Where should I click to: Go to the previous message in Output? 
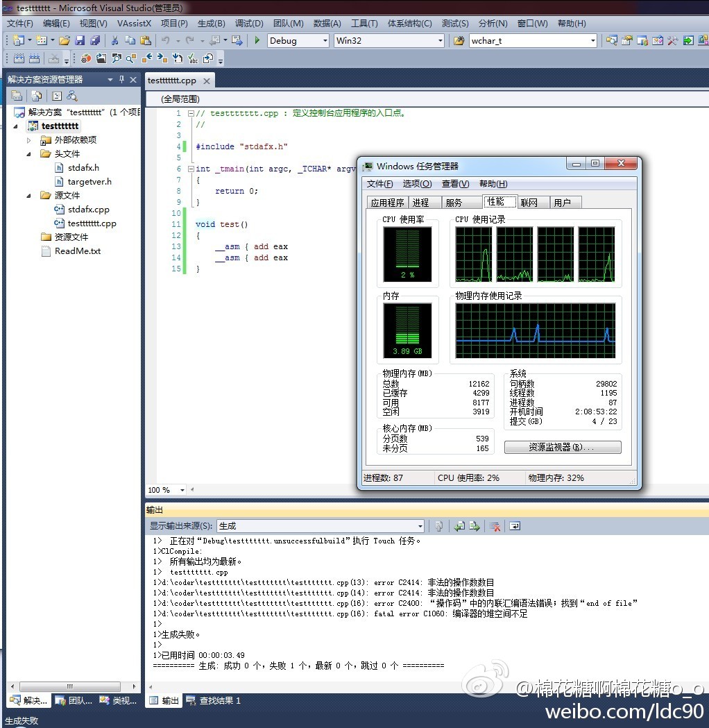click(x=459, y=526)
